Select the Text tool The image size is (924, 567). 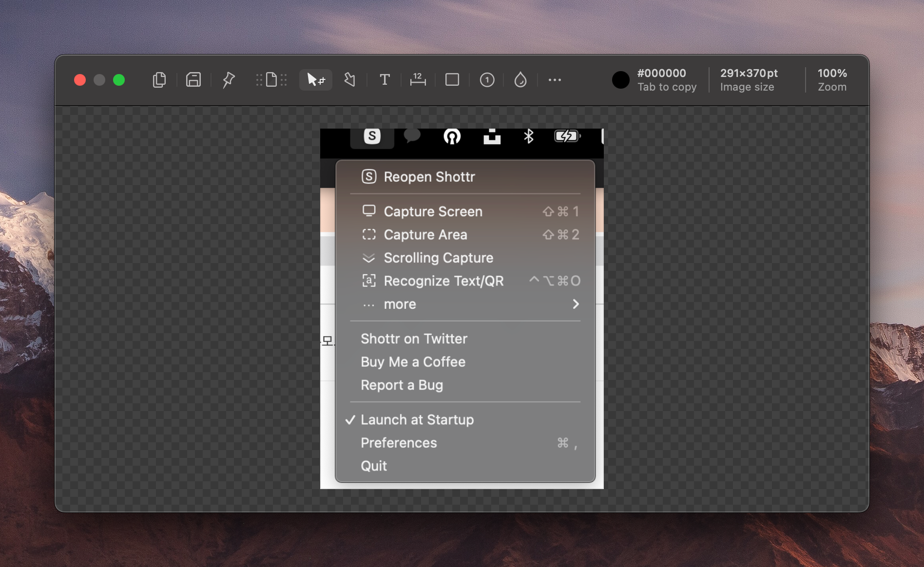[x=385, y=80]
